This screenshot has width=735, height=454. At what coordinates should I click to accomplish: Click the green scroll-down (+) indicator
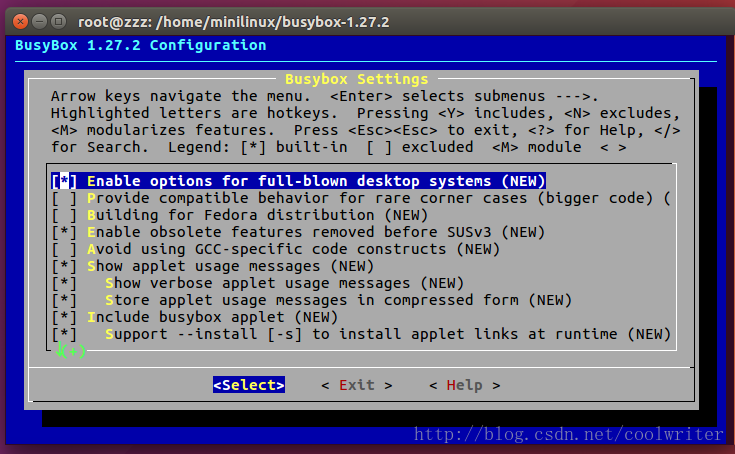[x=71, y=350]
